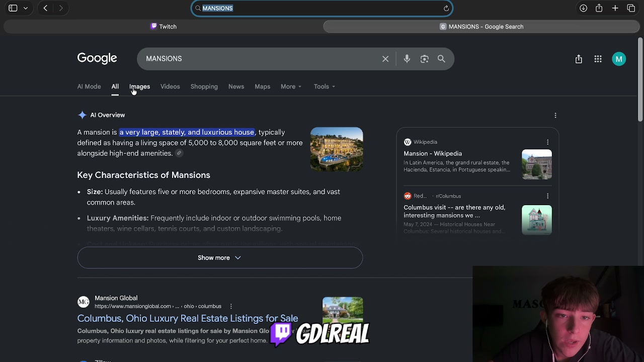Image resolution: width=644 pixels, height=362 pixels.
Task: Click the 'Key Characteristics of Mansions' heading
Action: [143, 175]
